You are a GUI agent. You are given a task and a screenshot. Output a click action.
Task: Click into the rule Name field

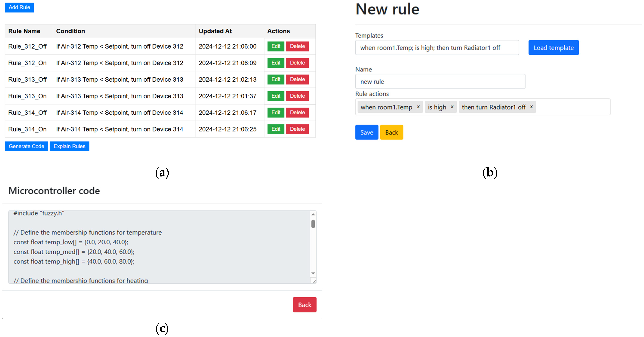tap(440, 81)
